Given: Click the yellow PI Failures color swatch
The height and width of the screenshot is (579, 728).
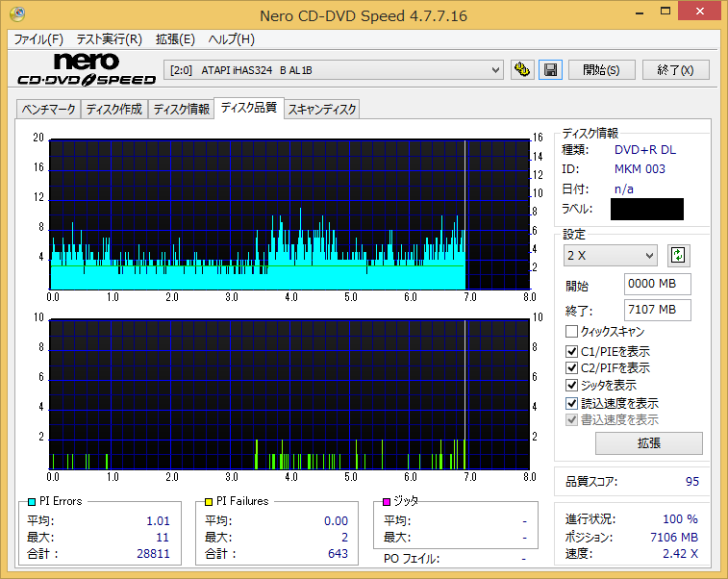Looking at the screenshot, I should [209, 502].
